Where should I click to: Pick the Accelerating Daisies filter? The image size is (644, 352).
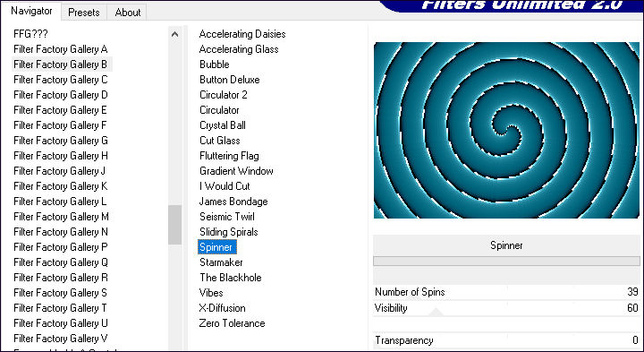coord(242,34)
